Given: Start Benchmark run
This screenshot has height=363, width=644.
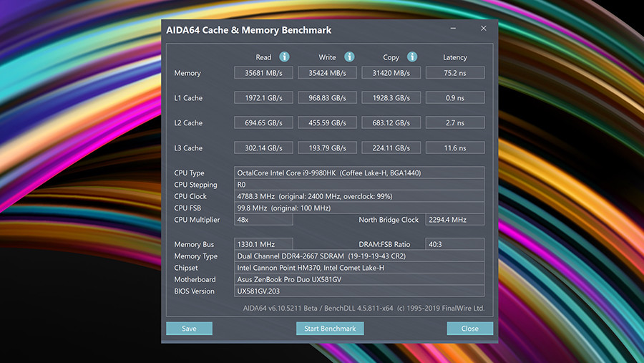Looking at the screenshot, I should (x=330, y=329).
